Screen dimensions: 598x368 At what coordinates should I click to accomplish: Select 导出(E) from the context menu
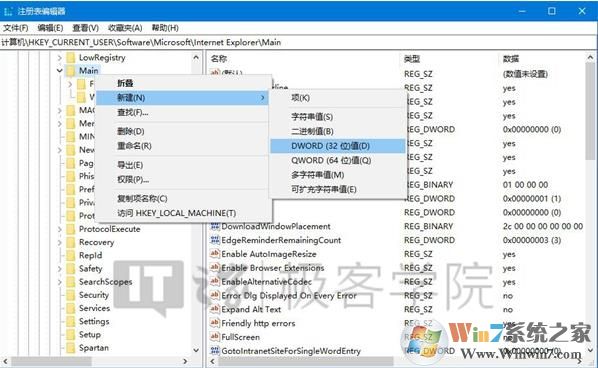click(183, 165)
